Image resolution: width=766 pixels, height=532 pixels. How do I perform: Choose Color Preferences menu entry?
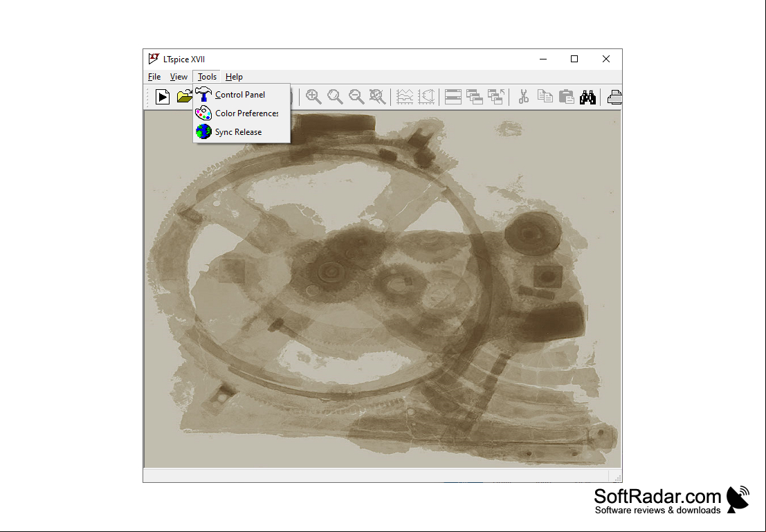(x=241, y=113)
